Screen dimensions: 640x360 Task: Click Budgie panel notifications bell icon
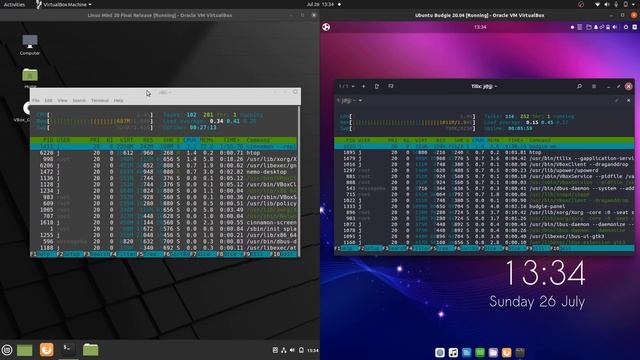596,27
